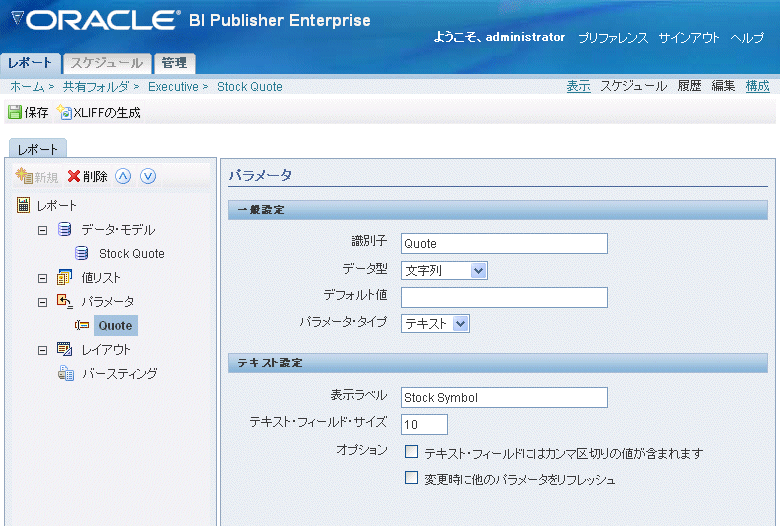The image size is (780, 526).
Task: Click the 表示 link
Action: coord(579,86)
